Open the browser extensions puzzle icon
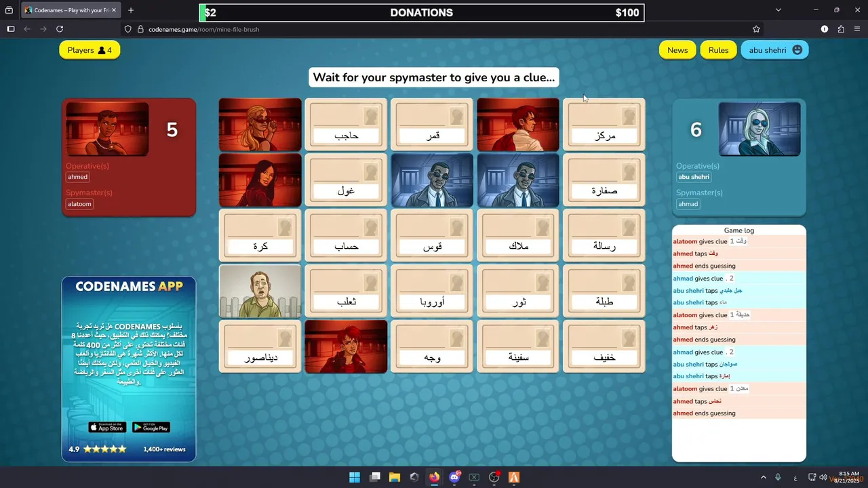 tap(841, 29)
